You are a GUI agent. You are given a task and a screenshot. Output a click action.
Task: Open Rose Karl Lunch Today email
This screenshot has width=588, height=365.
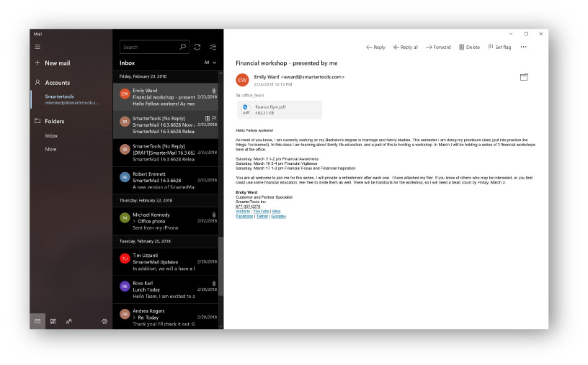166,289
